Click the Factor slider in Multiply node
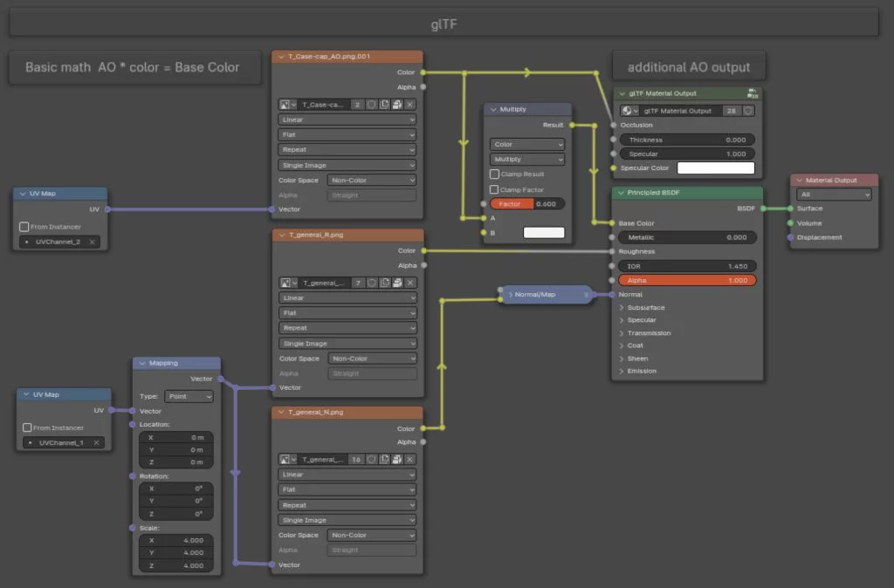 (526, 203)
